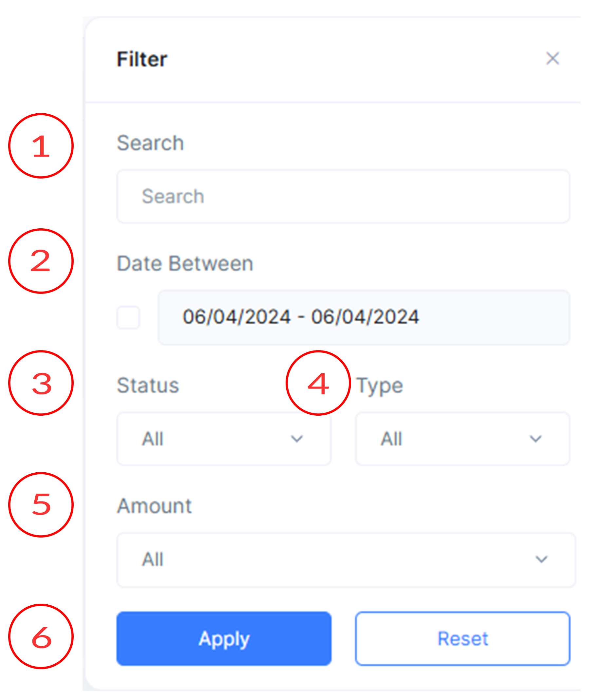Open the date range picker field
The width and height of the screenshot is (602, 700).
364,317
